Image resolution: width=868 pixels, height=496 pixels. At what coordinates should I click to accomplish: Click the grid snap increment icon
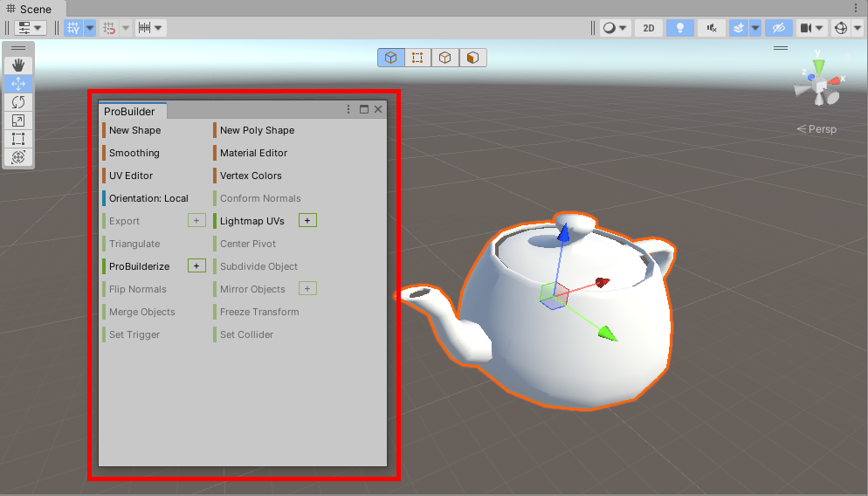pos(109,28)
